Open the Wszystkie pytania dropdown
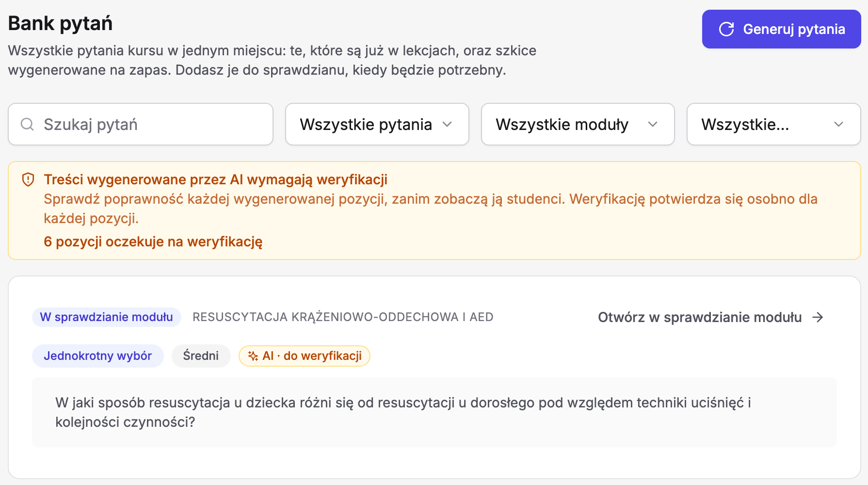The width and height of the screenshot is (868, 485). [377, 124]
